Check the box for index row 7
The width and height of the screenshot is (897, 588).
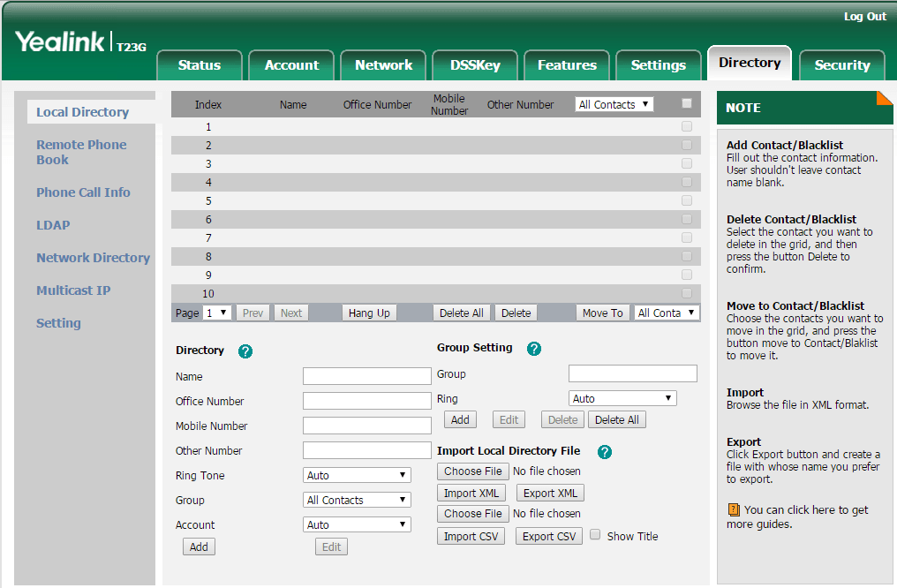click(687, 237)
